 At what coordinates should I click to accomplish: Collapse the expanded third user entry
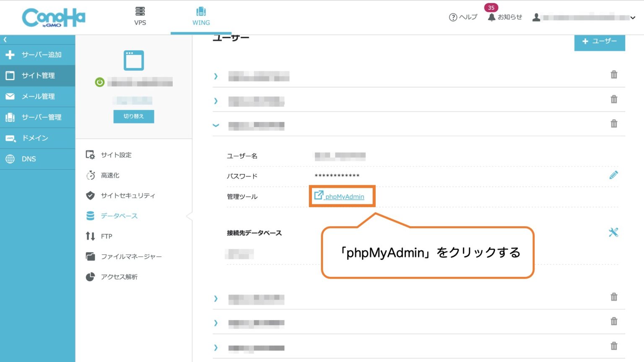216,125
